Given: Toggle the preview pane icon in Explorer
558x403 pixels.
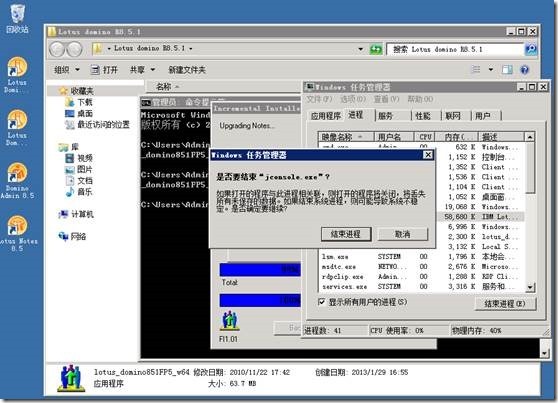Looking at the screenshot, I should point(507,69).
